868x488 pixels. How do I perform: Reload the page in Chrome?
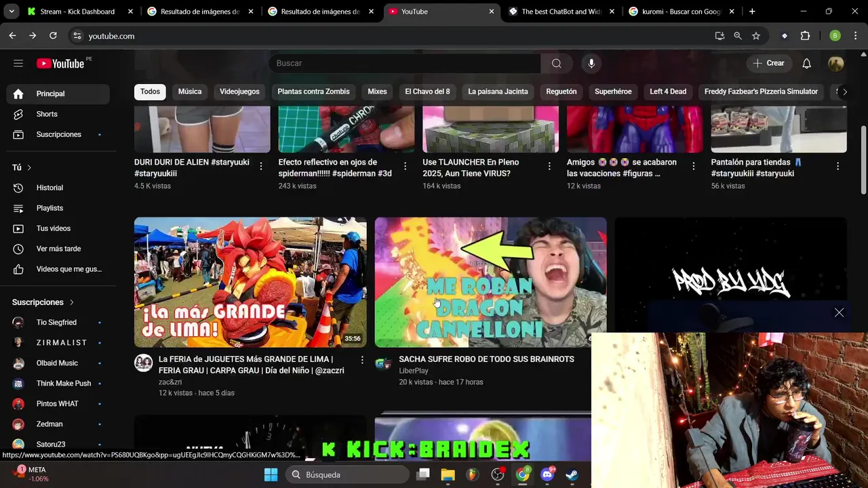[53, 36]
